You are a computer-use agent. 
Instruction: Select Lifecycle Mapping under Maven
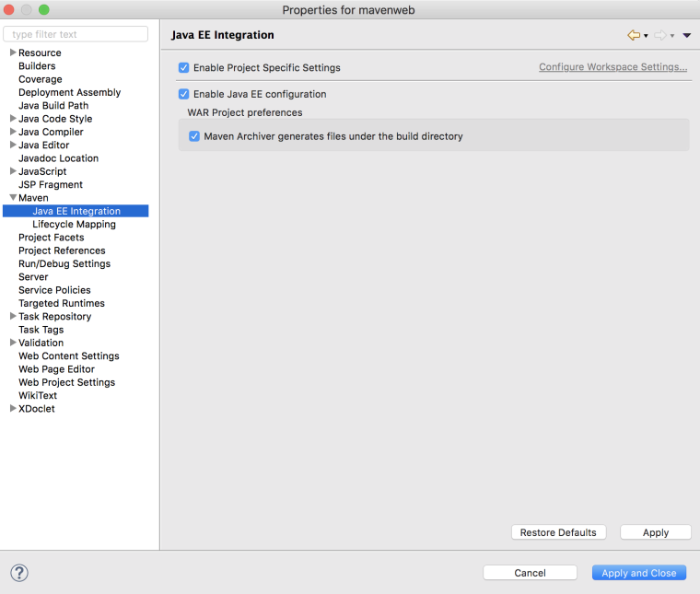pyautogui.click(x=74, y=225)
